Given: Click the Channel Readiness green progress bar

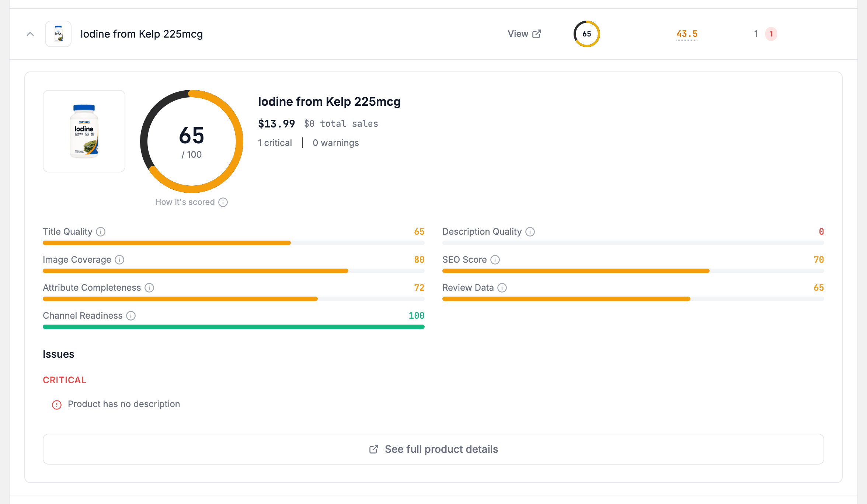Looking at the screenshot, I should click(x=234, y=327).
